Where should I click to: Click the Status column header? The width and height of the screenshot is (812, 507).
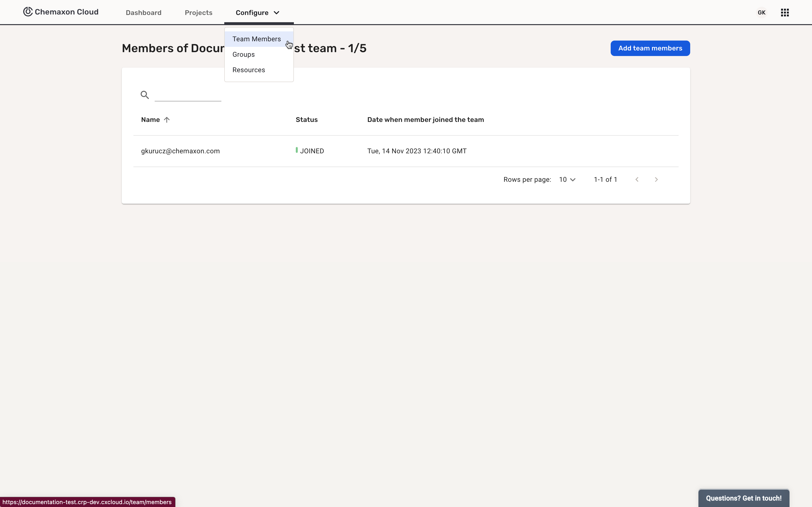306,120
